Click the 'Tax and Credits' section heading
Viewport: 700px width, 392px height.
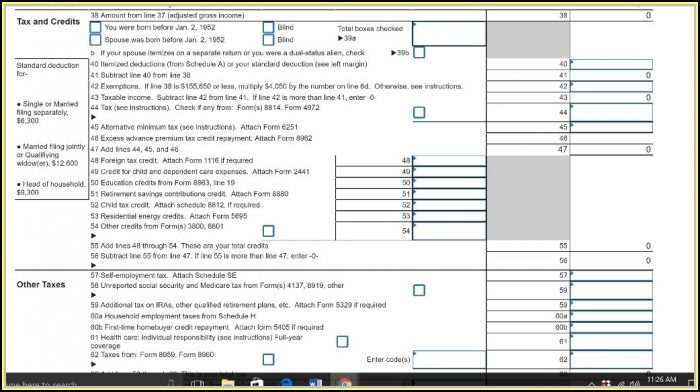[x=48, y=21]
